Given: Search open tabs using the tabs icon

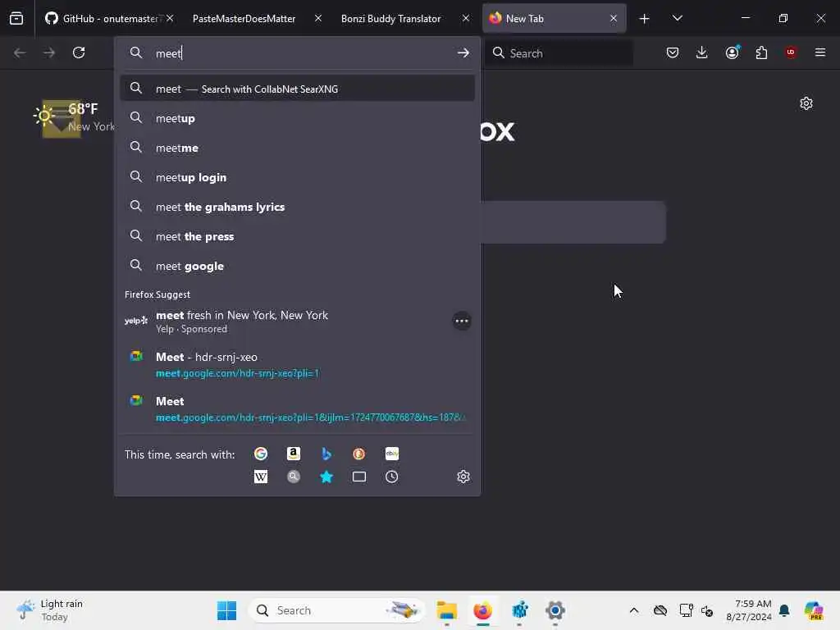Looking at the screenshot, I should [359, 477].
